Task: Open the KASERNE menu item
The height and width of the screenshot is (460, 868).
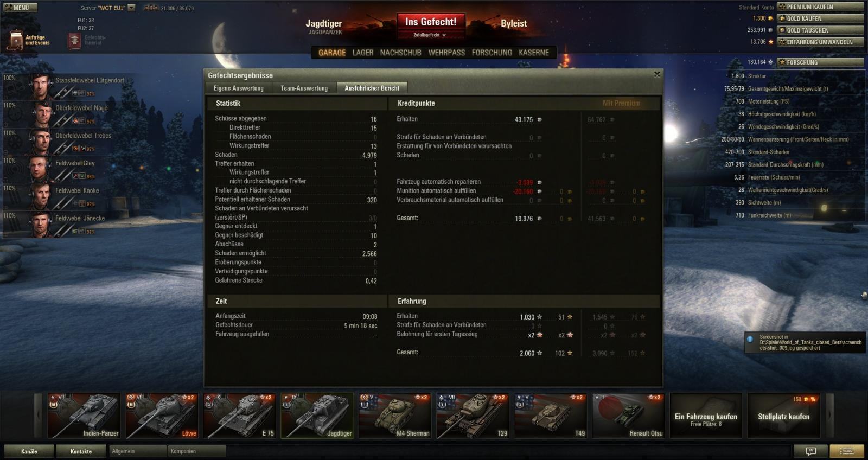Action: (x=534, y=53)
